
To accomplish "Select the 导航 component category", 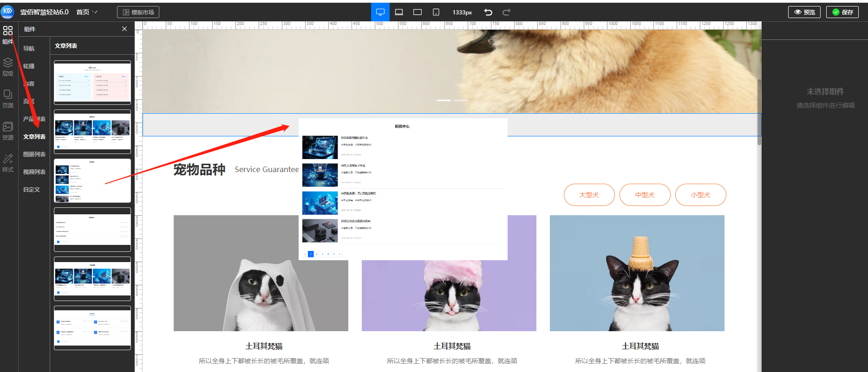I will [29, 48].
